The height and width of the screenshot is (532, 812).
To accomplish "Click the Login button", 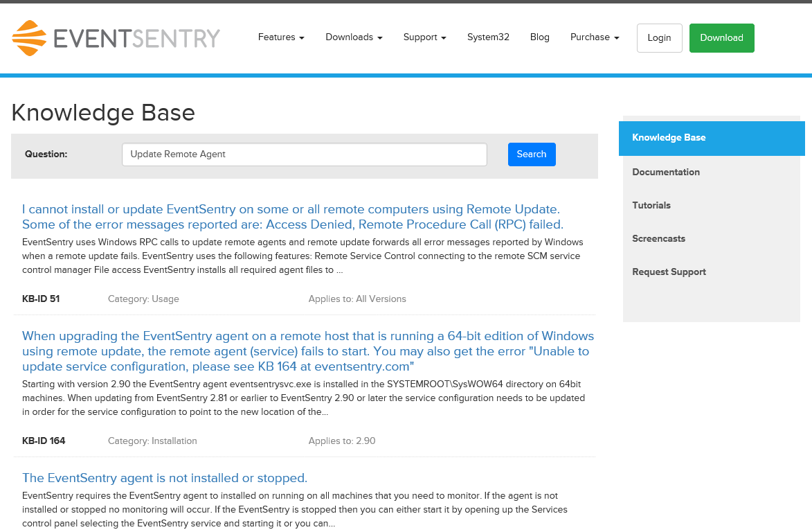I will pos(659,38).
